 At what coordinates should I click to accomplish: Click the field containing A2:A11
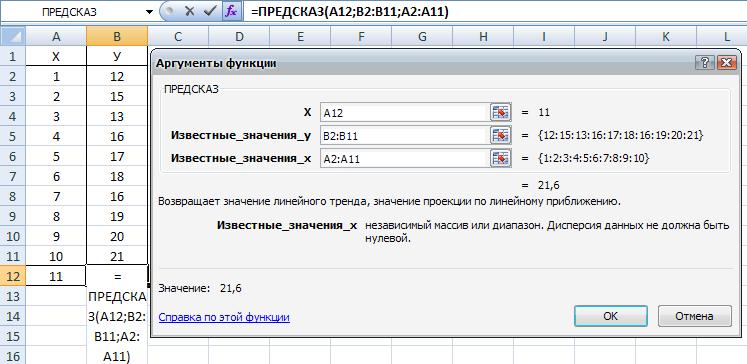pos(405,158)
